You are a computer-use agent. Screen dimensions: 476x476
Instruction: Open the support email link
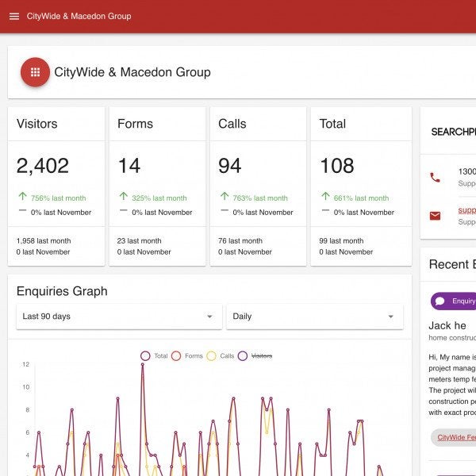pos(467,210)
